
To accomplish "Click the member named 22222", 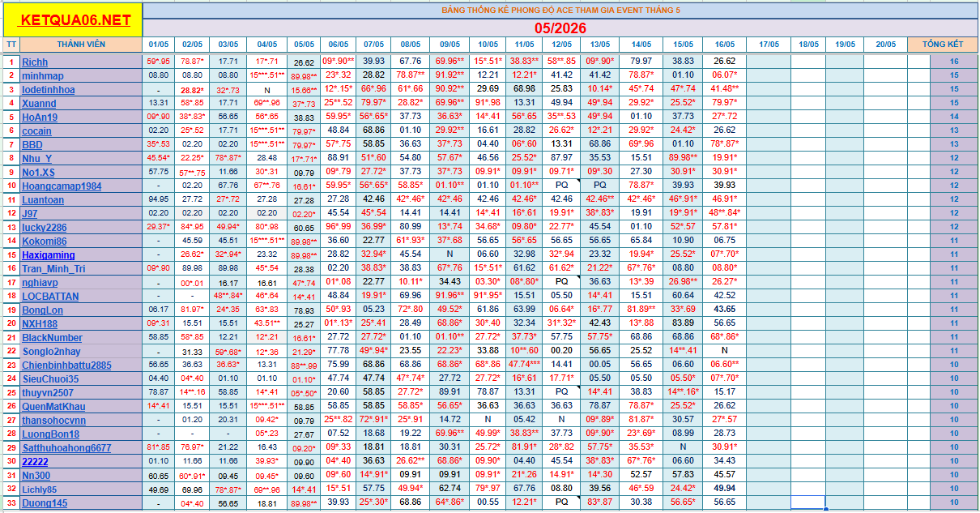I will click(x=35, y=461).
